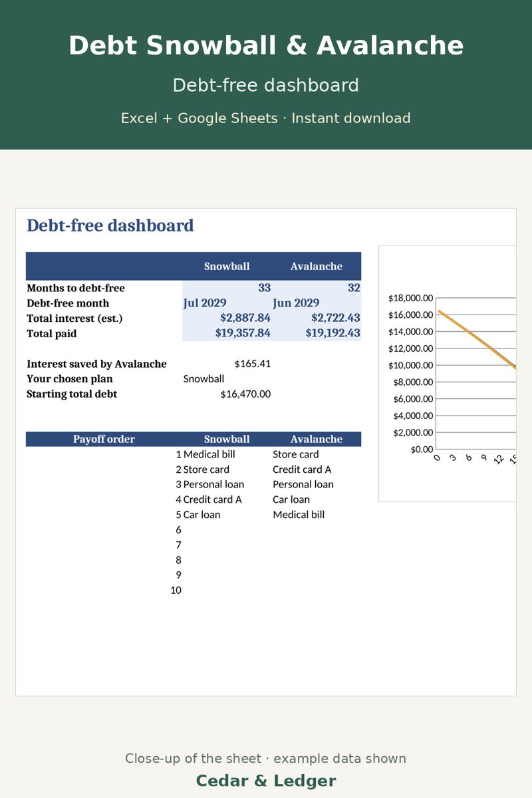Click Avalanche header in payoff order table
532x798 pixels.
pyautogui.click(x=317, y=439)
